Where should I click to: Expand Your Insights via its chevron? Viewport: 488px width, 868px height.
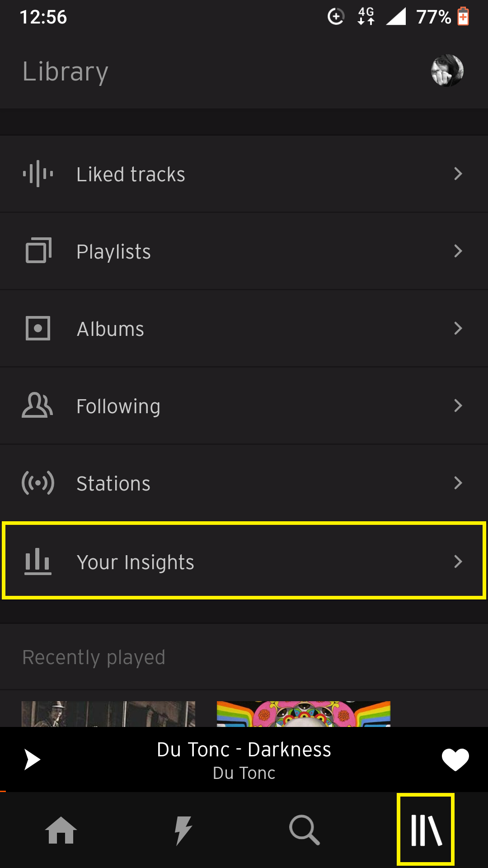point(458,562)
